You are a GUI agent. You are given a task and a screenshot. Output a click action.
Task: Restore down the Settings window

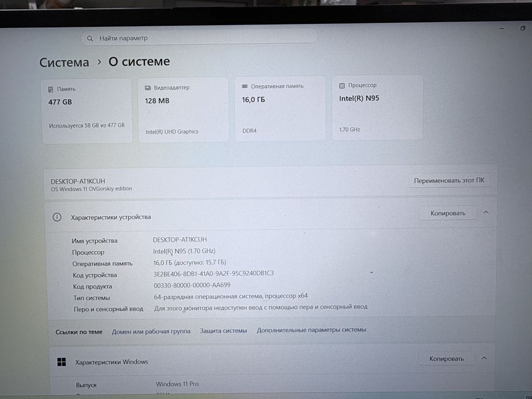(x=523, y=28)
